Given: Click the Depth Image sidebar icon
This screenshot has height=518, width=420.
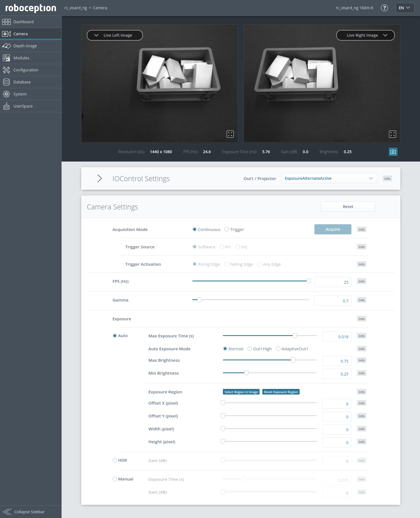Looking at the screenshot, I should [x=6, y=46].
